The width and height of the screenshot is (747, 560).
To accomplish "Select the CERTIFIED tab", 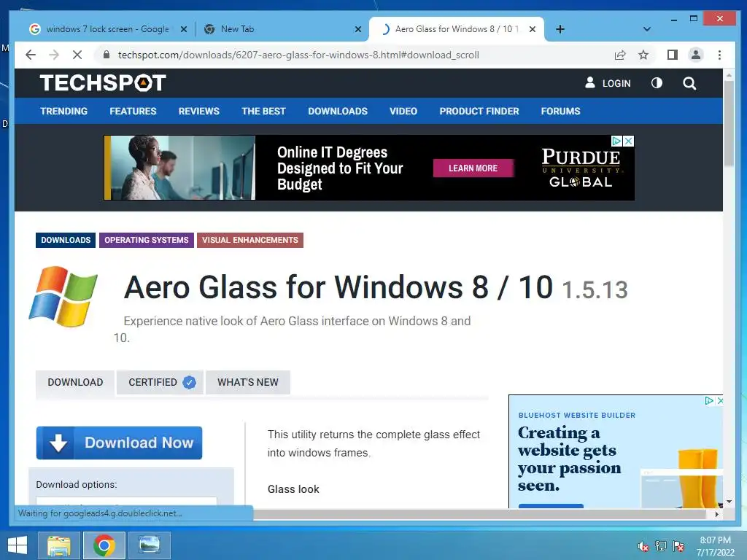I will pyautogui.click(x=160, y=382).
